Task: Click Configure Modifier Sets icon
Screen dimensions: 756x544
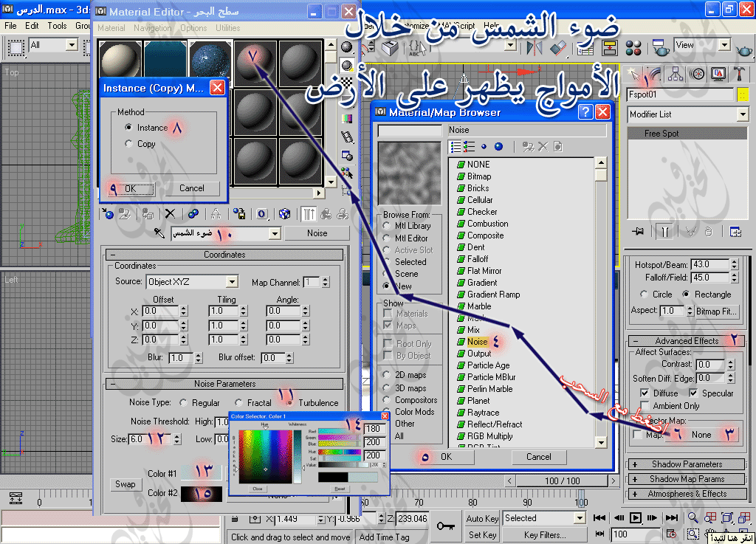Action: [735, 232]
